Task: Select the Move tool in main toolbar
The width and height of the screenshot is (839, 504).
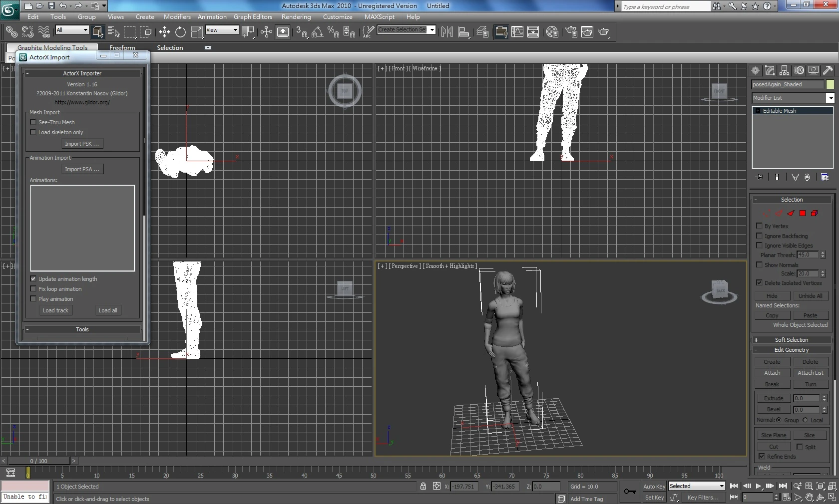Action: 164,32
